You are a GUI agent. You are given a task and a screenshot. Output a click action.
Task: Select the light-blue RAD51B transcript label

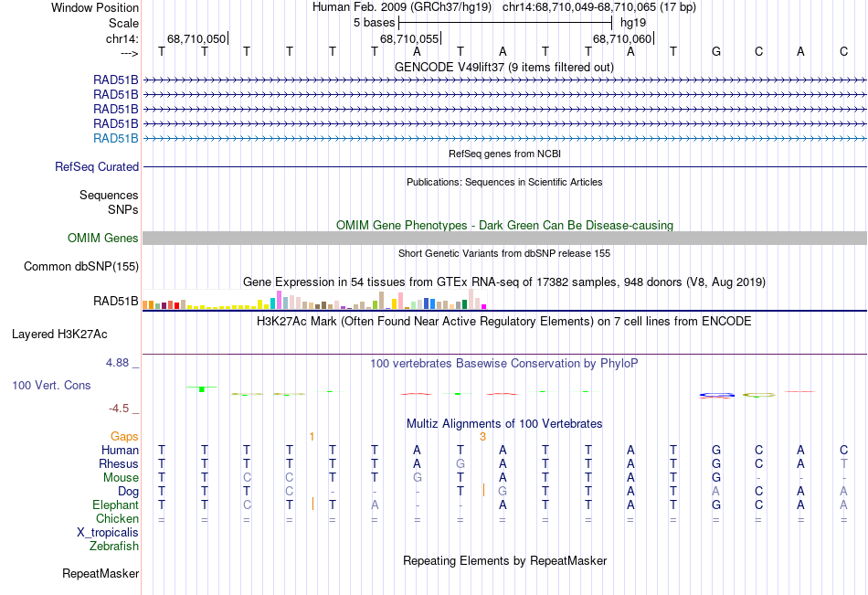click(116, 139)
